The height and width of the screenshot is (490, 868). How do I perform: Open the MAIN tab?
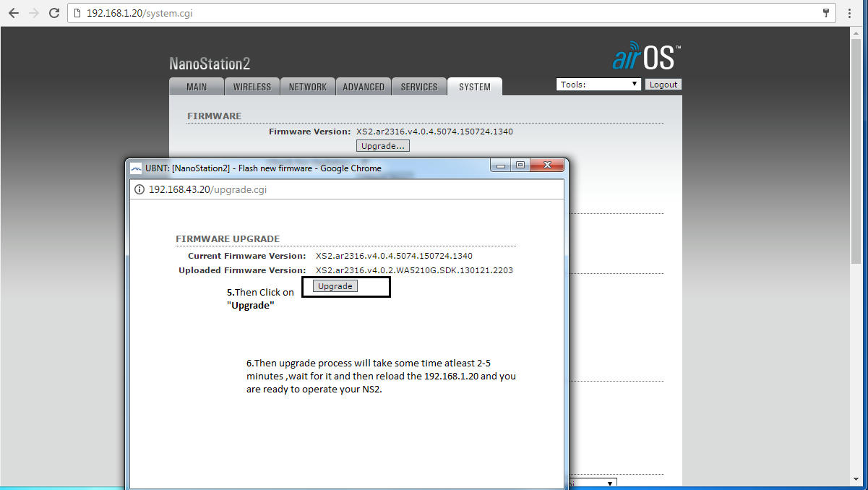[197, 87]
